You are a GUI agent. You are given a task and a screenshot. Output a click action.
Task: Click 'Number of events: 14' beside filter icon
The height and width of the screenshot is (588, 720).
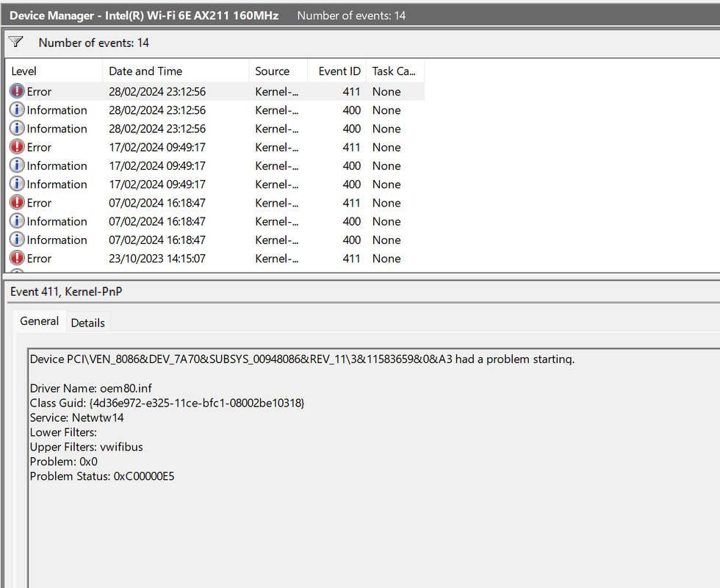(94, 43)
